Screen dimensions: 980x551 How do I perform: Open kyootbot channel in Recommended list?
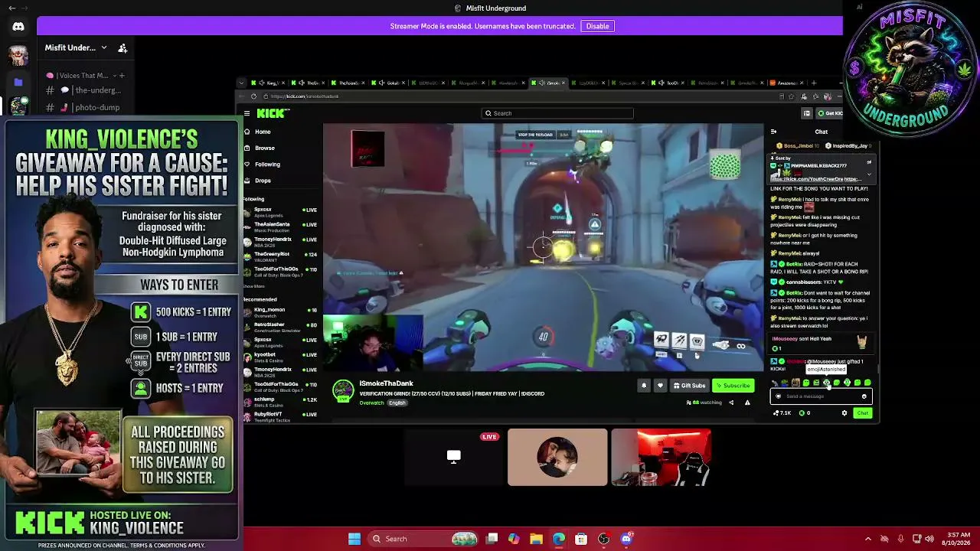(x=280, y=357)
